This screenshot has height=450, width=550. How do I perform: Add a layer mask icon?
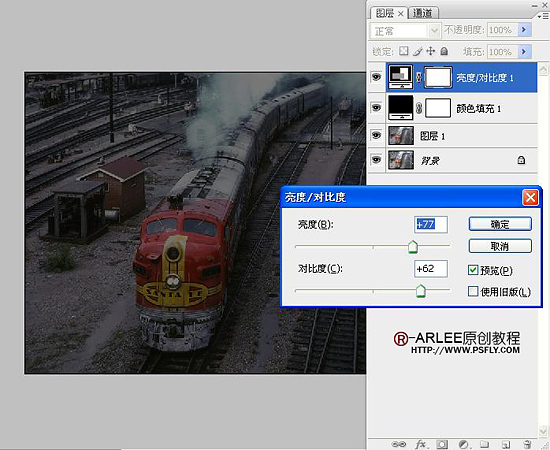442,444
